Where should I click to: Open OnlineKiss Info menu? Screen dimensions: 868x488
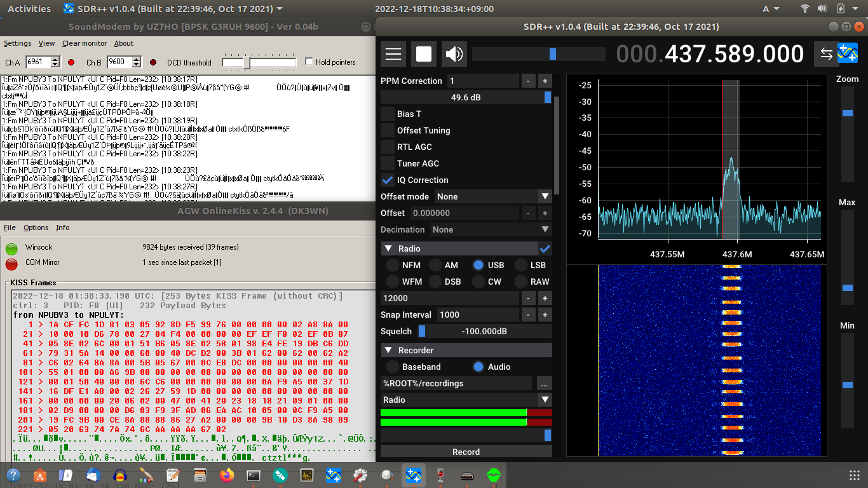(63, 227)
